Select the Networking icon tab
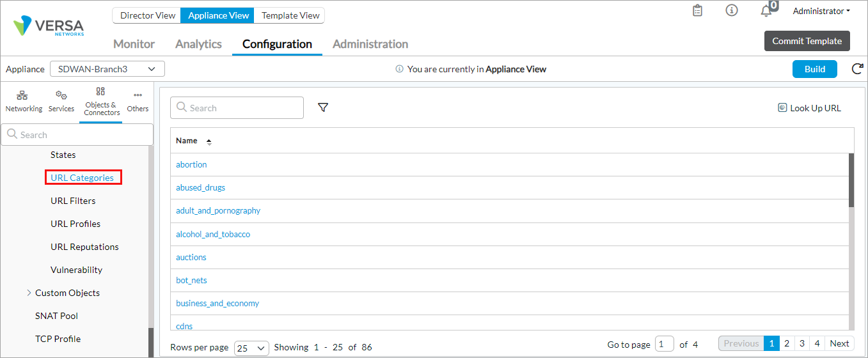 tap(24, 102)
